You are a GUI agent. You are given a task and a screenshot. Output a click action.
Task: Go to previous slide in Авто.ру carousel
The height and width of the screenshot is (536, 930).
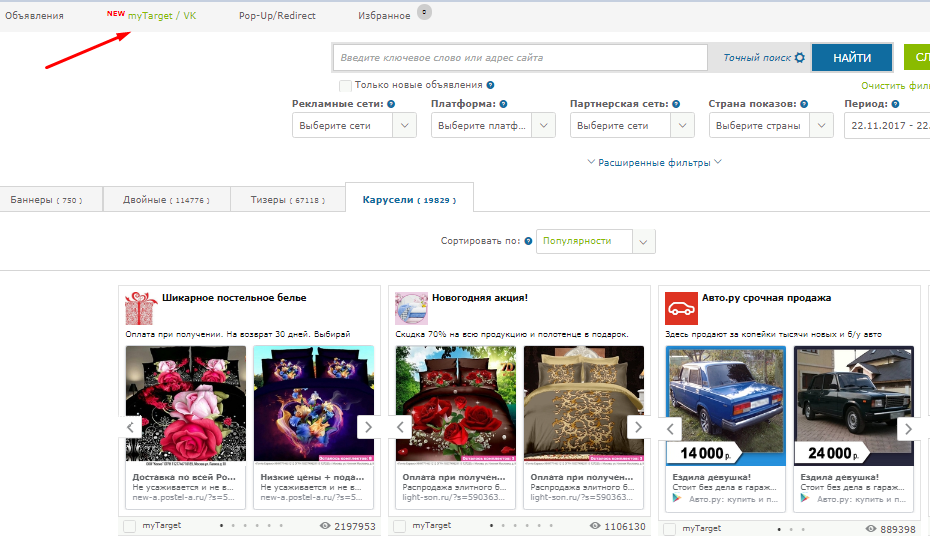tap(670, 429)
